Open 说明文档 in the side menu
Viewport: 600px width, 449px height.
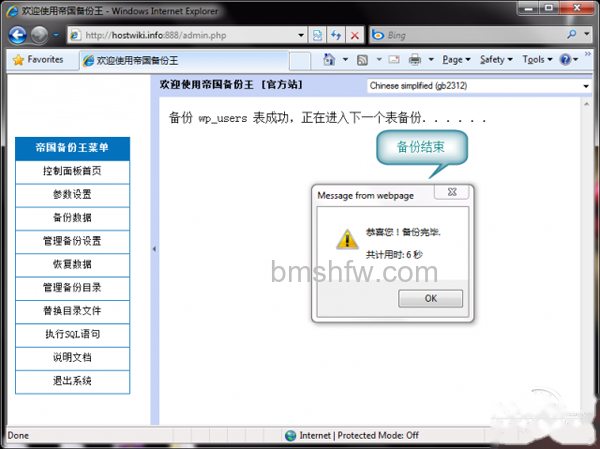click(x=72, y=358)
